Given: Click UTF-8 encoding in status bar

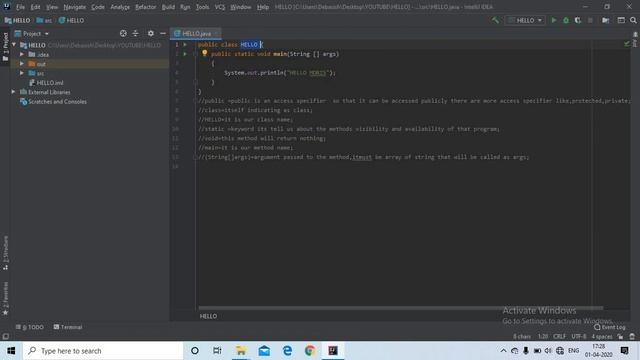Looking at the screenshot, I should [x=579, y=336].
